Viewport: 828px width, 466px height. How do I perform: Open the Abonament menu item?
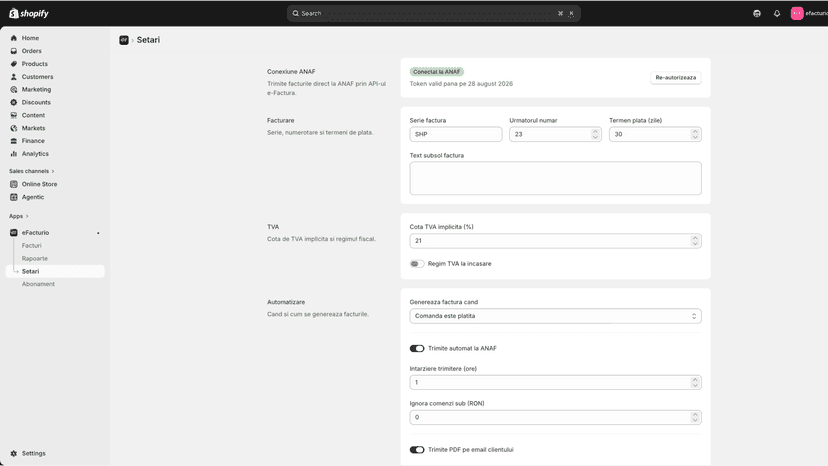(x=38, y=284)
